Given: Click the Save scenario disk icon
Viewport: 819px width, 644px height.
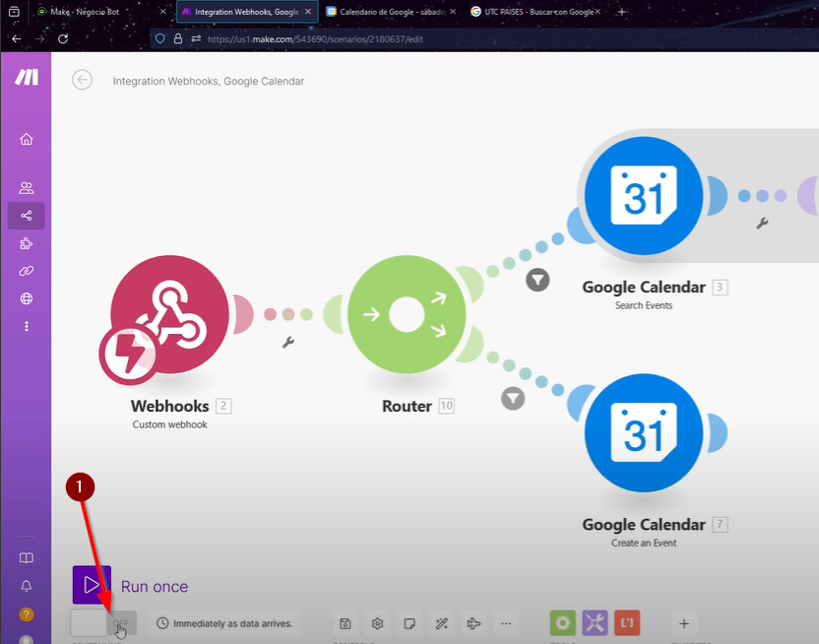Looking at the screenshot, I should point(346,623).
